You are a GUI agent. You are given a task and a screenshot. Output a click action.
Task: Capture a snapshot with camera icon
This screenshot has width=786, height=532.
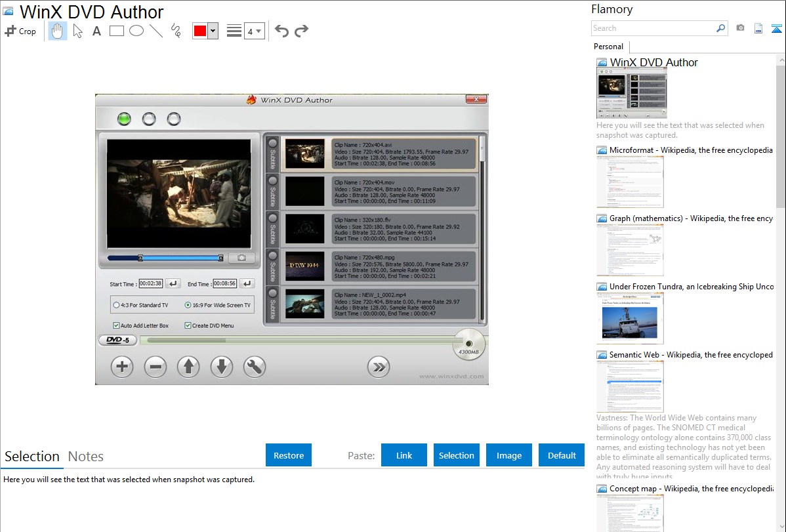click(x=740, y=28)
